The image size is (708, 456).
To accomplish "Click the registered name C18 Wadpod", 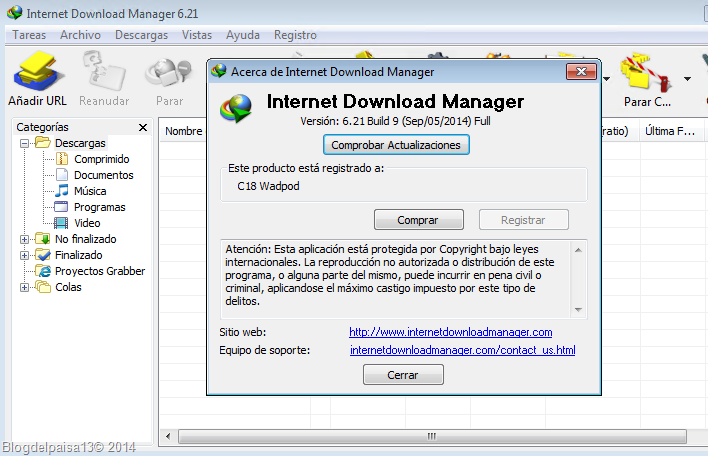I will click(268, 186).
